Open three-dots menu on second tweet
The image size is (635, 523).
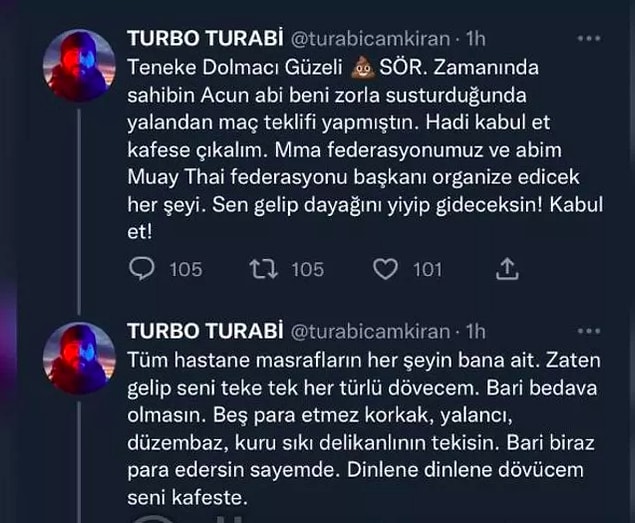[x=589, y=331]
